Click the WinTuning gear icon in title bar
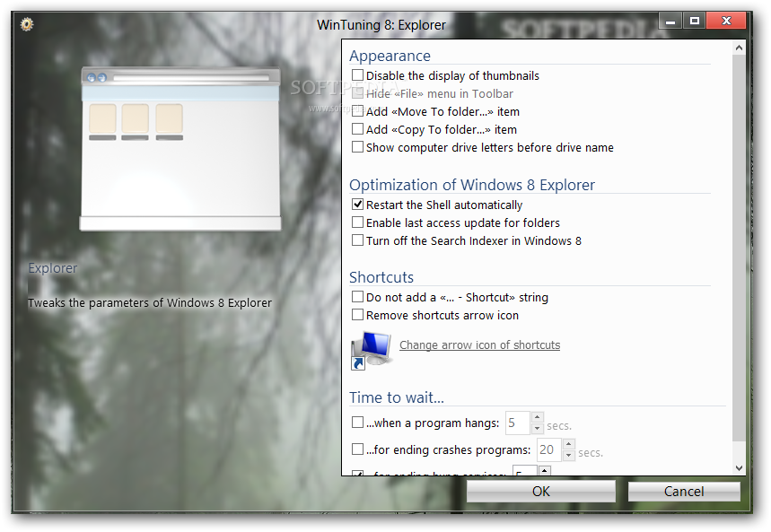771x532 pixels. pos(27,23)
